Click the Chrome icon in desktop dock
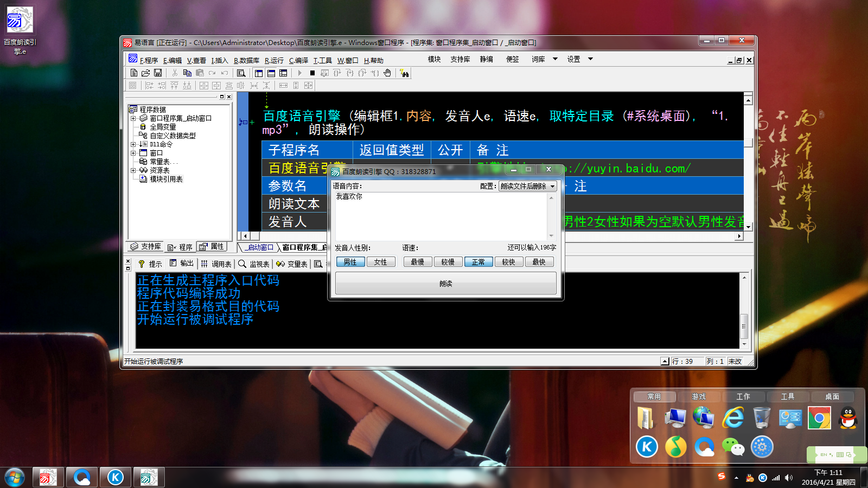The height and width of the screenshot is (488, 868). click(x=819, y=418)
